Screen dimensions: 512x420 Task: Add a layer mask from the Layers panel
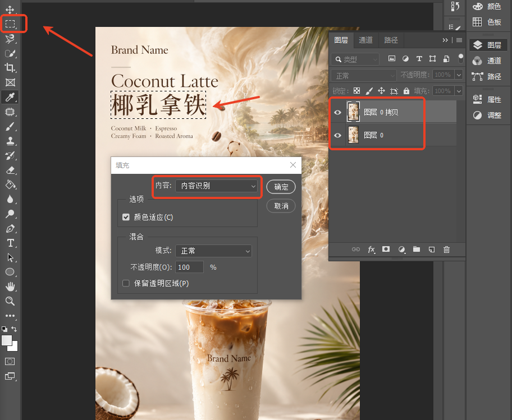[x=386, y=250]
